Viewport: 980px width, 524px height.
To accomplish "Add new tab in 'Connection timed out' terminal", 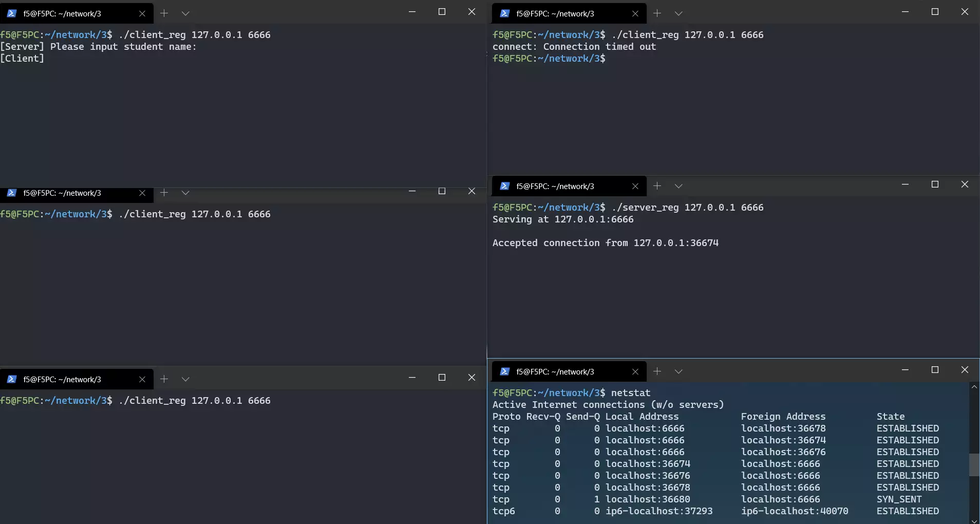I will tap(657, 13).
